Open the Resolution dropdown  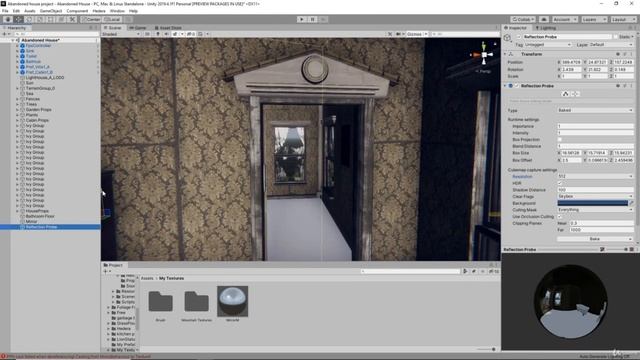pyautogui.click(x=595, y=176)
